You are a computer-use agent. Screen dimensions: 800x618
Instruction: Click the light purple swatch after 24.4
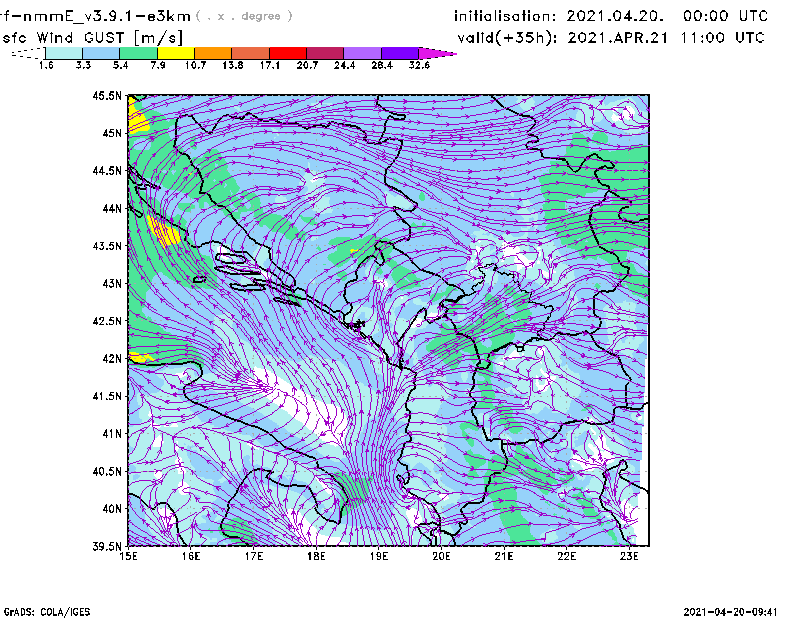coord(362,53)
